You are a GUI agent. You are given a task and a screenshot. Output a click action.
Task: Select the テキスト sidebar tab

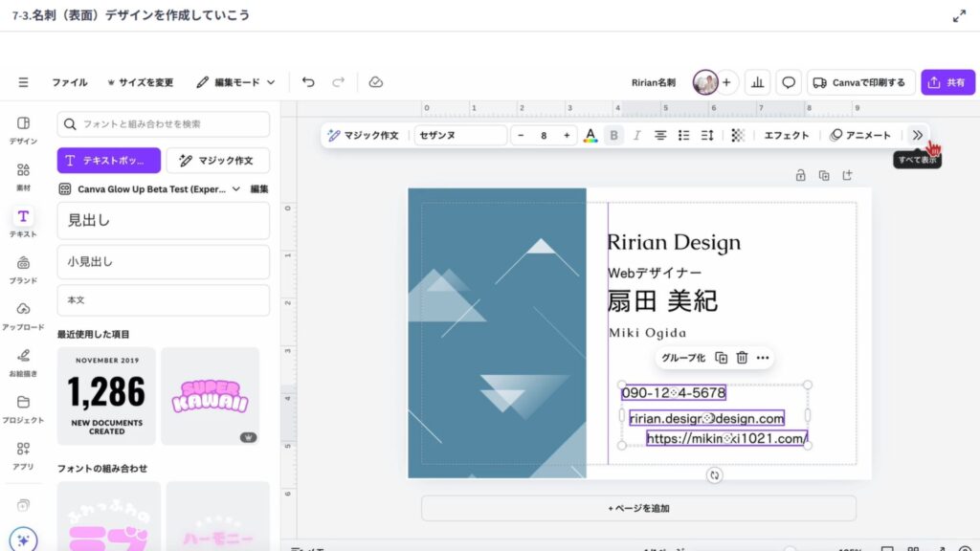[23, 223]
